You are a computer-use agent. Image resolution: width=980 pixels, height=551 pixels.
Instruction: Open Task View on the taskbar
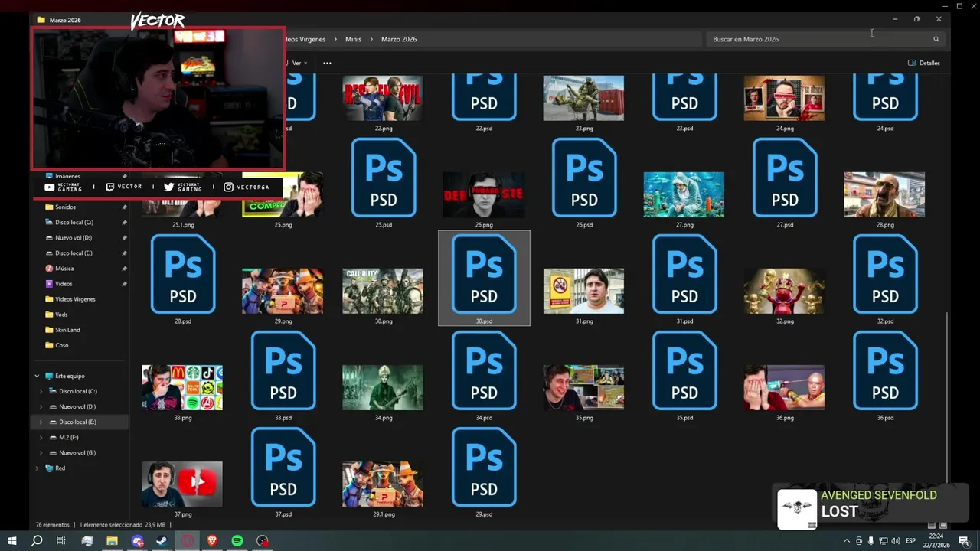[61, 541]
